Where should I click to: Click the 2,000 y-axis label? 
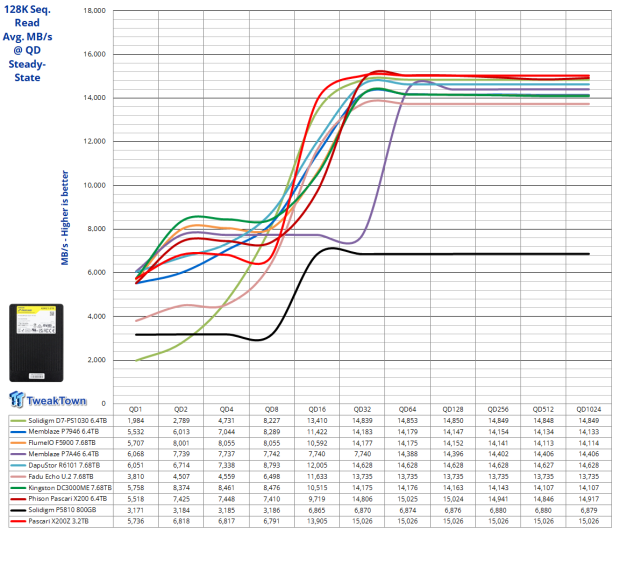click(x=97, y=360)
